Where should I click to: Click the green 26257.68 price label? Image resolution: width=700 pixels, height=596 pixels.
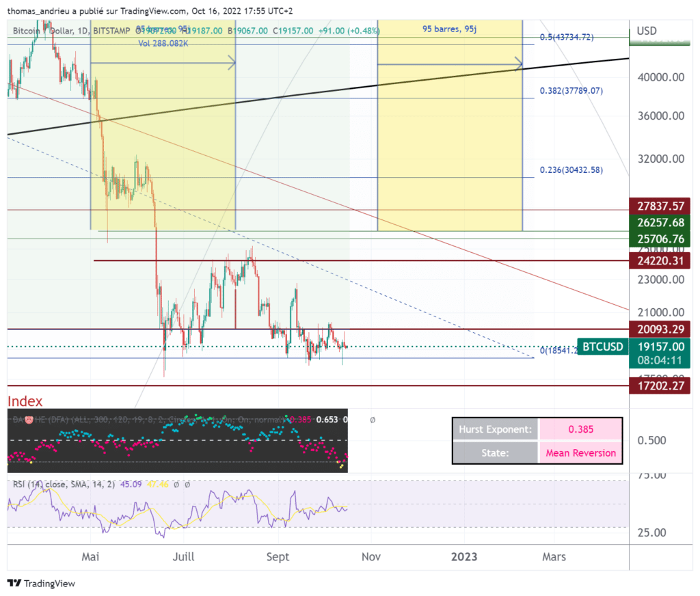click(x=660, y=222)
